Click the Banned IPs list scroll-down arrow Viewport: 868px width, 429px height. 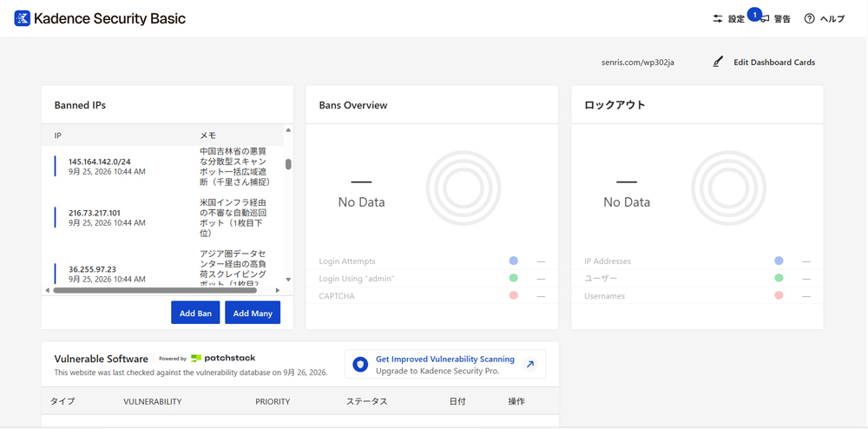[x=288, y=280]
